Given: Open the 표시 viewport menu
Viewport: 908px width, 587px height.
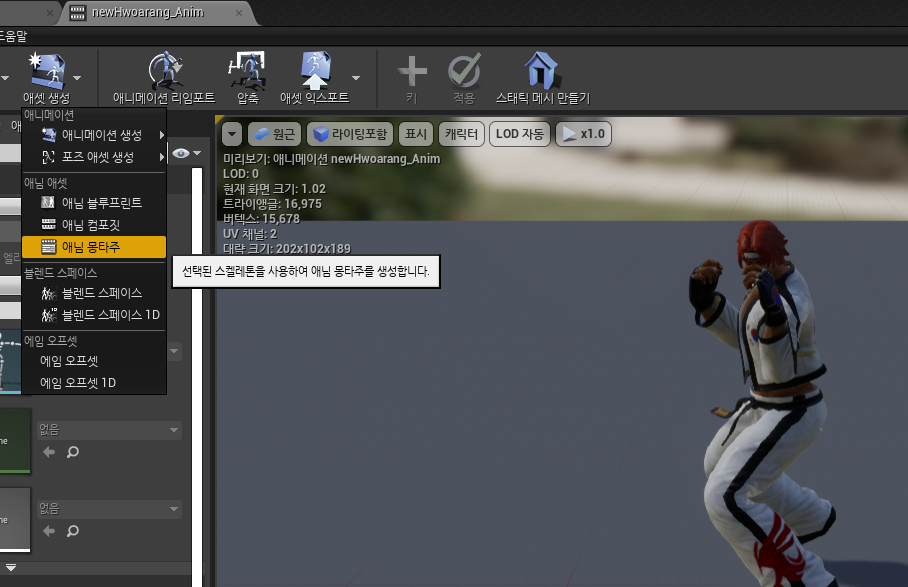Looking at the screenshot, I should click(x=416, y=134).
